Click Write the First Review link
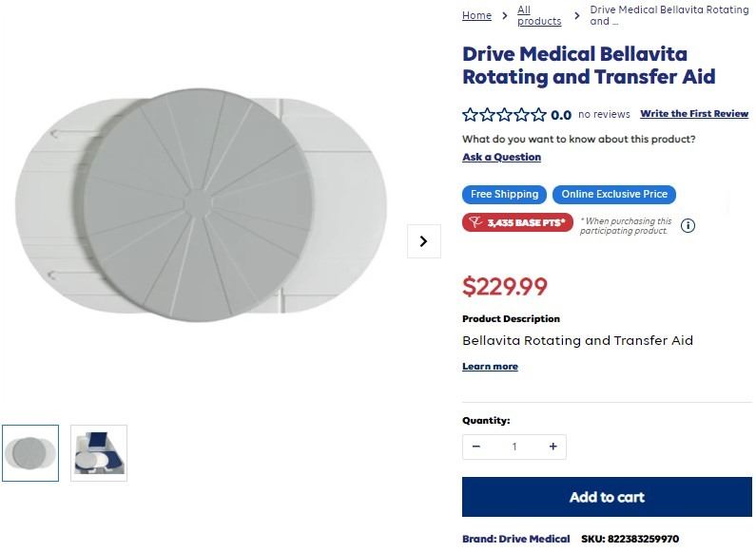Image resolution: width=756 pixels, height=552 pixels. 694,114
